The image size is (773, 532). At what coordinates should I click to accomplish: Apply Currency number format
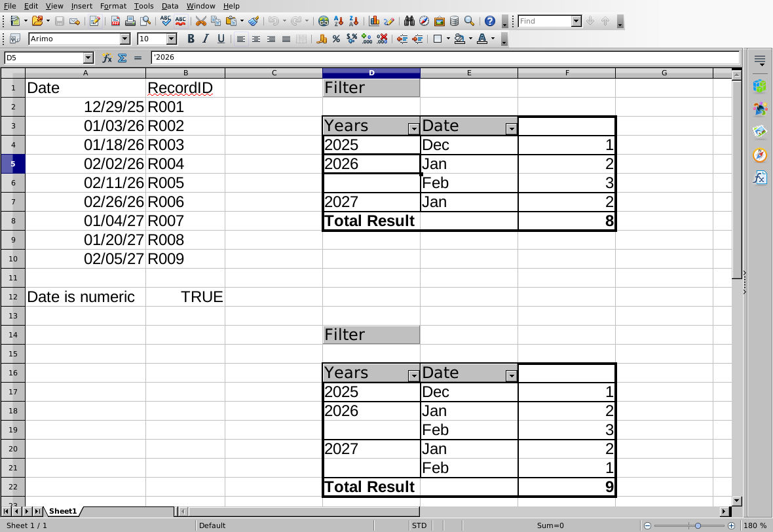[322, 39]
